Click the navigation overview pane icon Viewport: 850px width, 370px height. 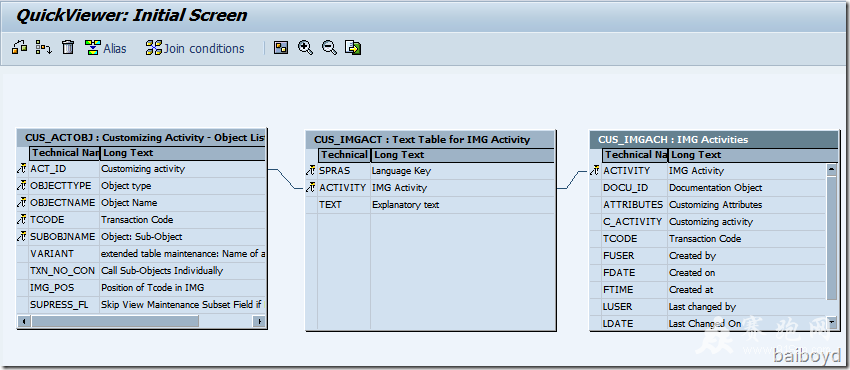coord(281,48)
